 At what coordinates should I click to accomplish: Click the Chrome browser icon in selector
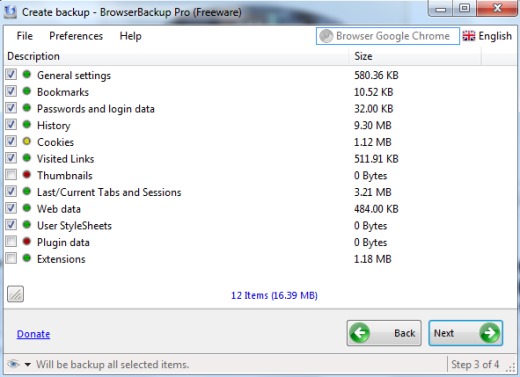pos(326,36)
